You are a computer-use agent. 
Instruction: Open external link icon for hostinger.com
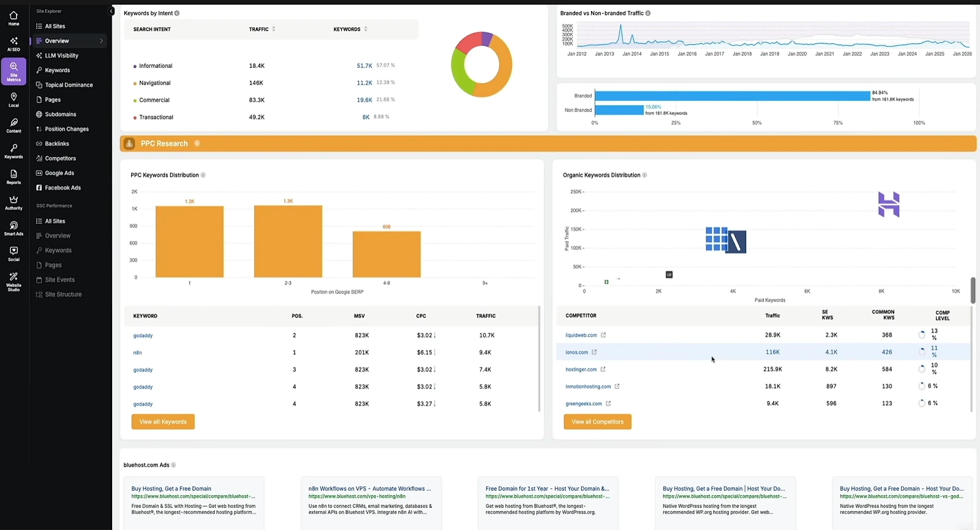(603, 369)
